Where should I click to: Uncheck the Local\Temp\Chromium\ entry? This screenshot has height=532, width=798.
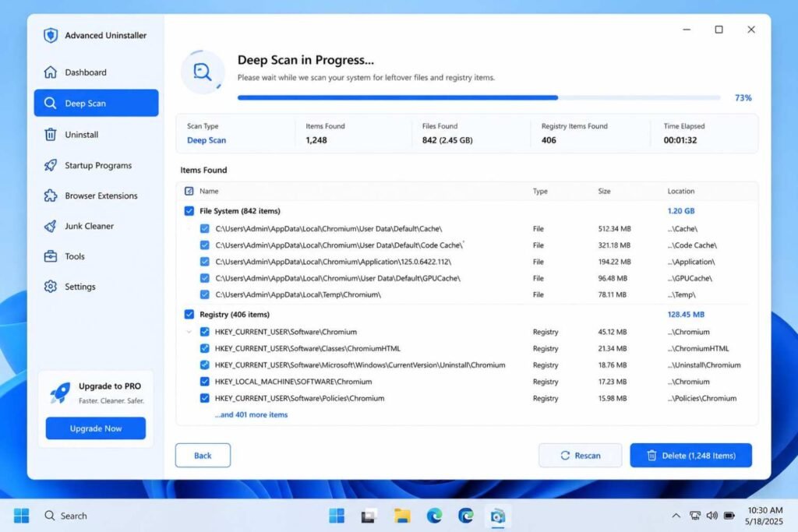(x=205, y=294)
